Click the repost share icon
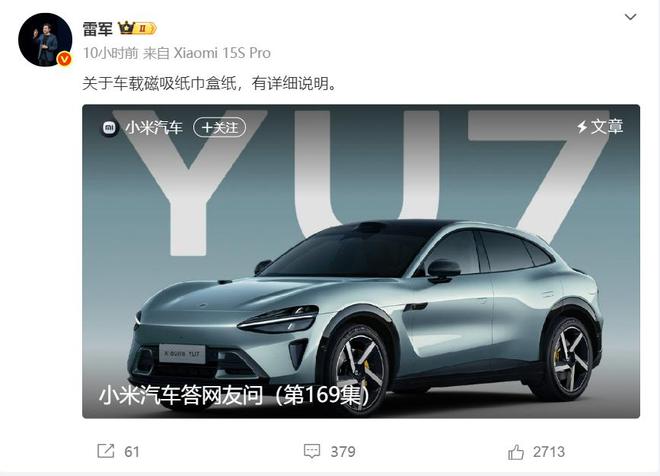Viewport: 660px width, 476px height. click(106, 451)
